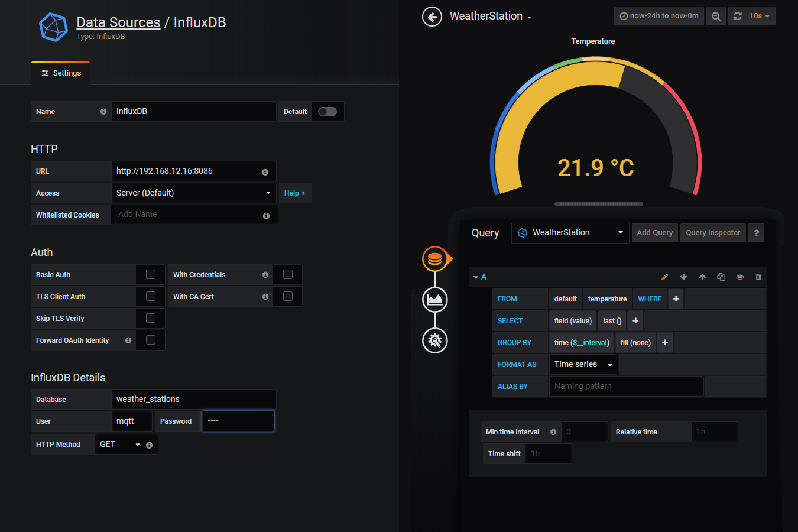Delete query A with trash icon
Viewport: 798px width, 532px height.
[x=758, y=277]
